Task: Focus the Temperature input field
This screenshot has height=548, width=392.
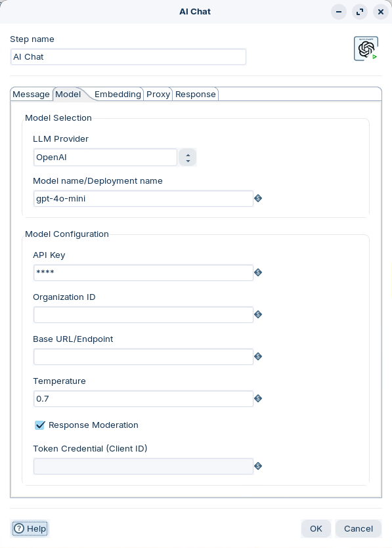Action: pyautogui.click(x=143, y=398)
